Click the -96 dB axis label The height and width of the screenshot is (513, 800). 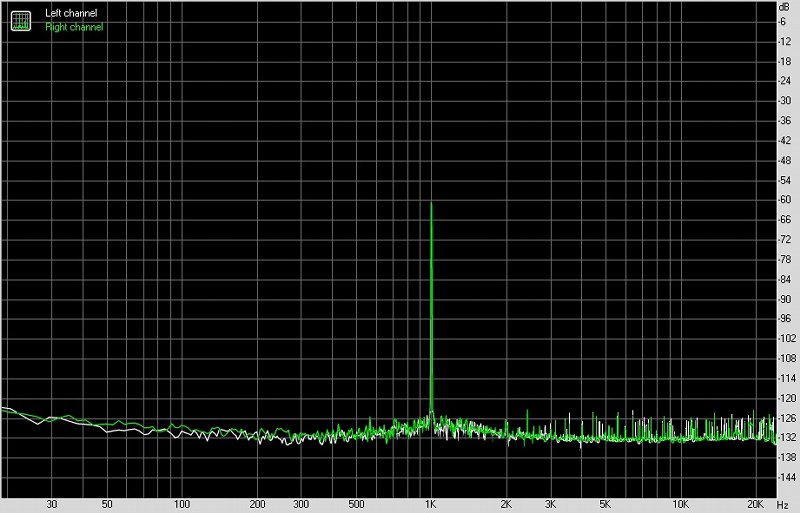click(785, 319)
